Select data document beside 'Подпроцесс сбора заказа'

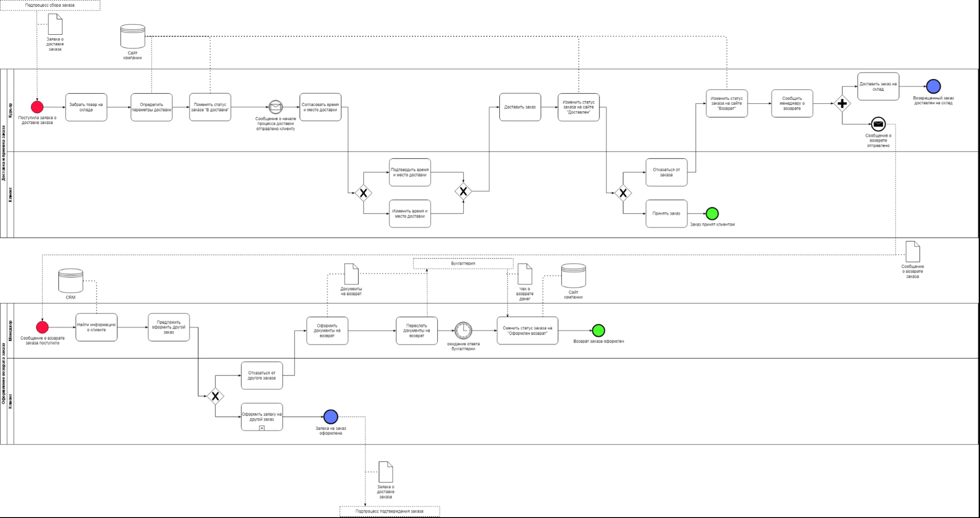point(55,24)
